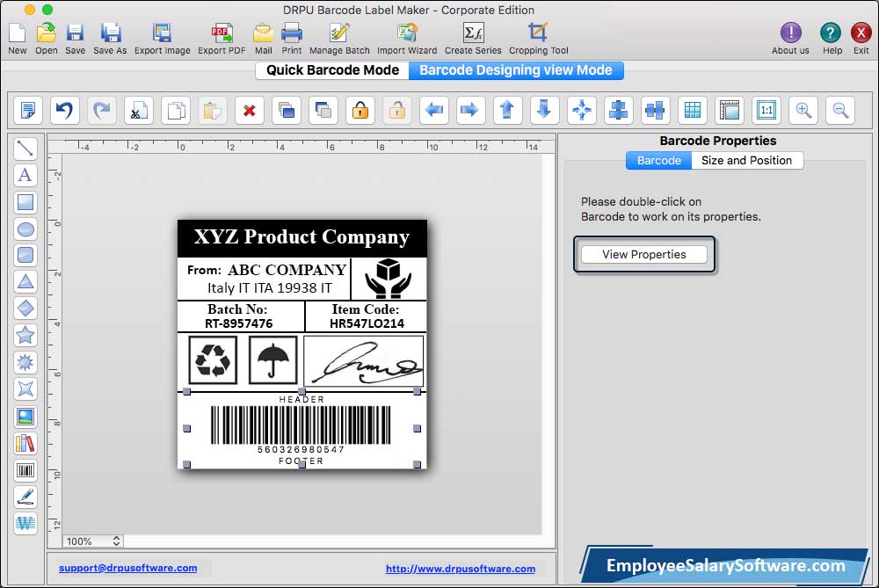Select the Insert Image tool
The width and height of the screenshot is (879, 588).
pyautogui.click(x=25, y=417)
